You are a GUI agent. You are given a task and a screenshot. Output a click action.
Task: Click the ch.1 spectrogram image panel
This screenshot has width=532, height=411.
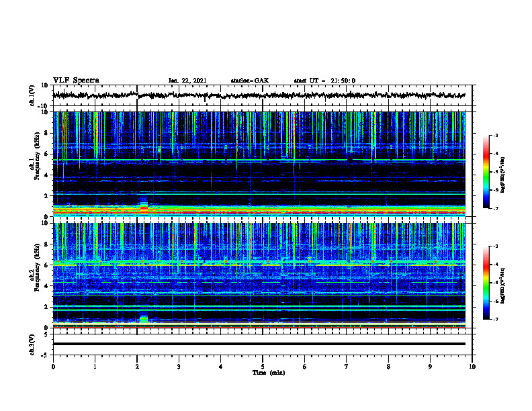tap(259, 164)
